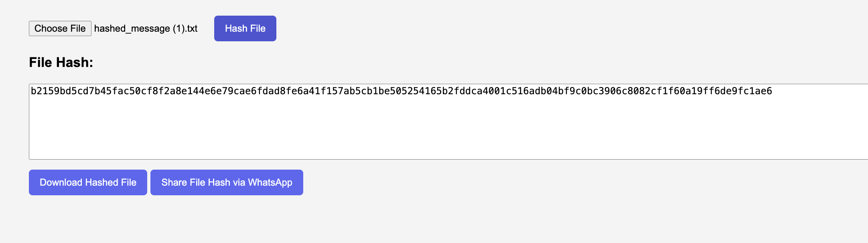Click the word WhatsApp on the share button
This screenshot has height=243, width=868.
point(270,182)
